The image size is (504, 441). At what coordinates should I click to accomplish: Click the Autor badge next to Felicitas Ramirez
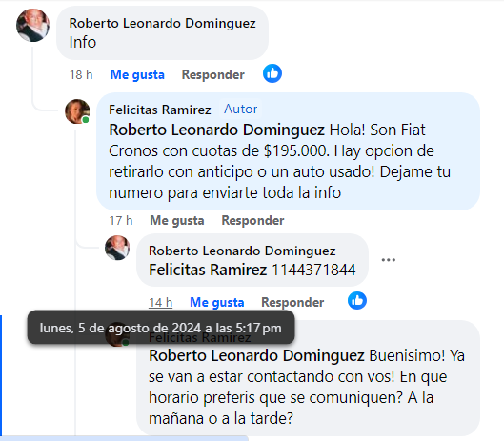click(x=241, y=110)
